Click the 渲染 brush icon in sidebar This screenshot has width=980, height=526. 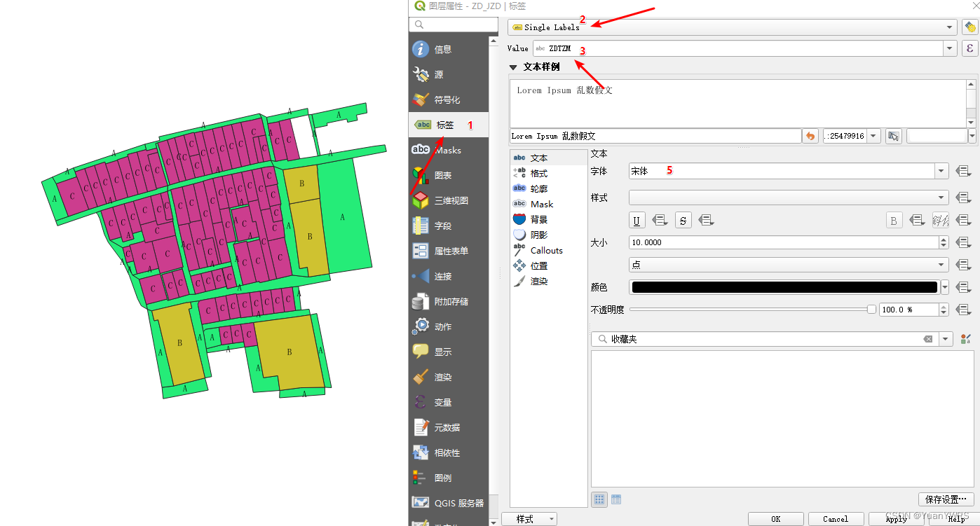point(421,377)
